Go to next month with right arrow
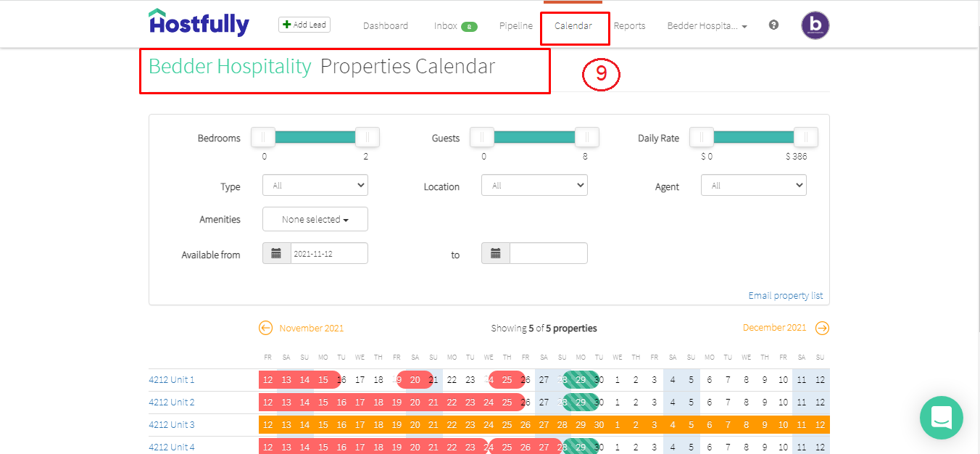This screenshot has width=980, height=454. 822,328
